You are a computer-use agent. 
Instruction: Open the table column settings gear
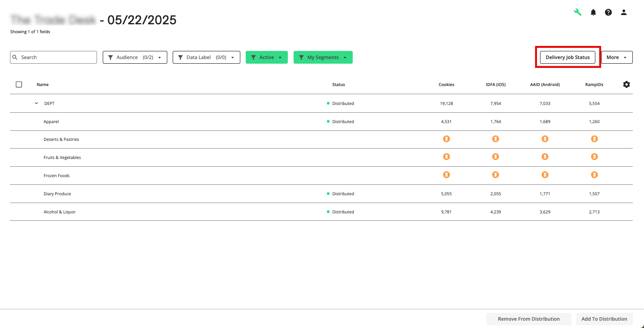(x=626, y=85)
